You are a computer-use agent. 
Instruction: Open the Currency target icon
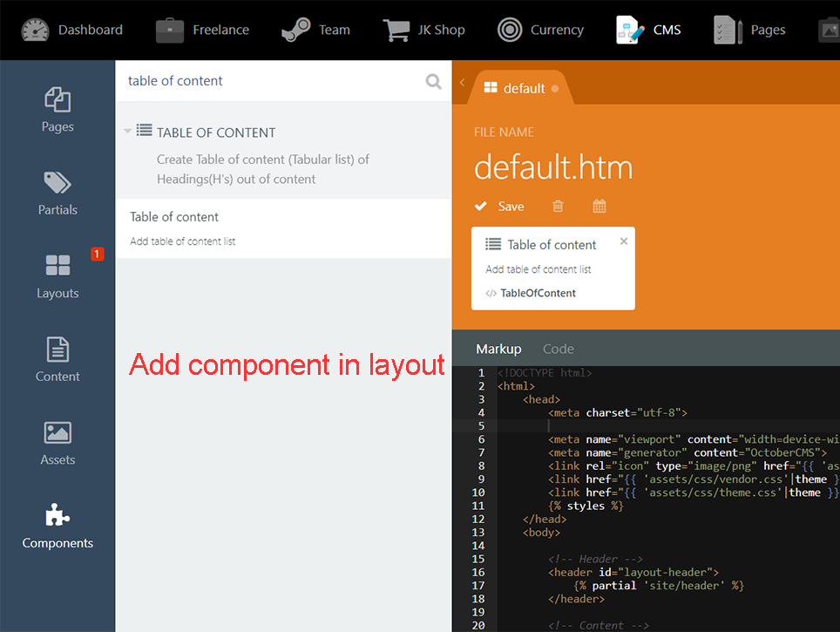point(510,30)
